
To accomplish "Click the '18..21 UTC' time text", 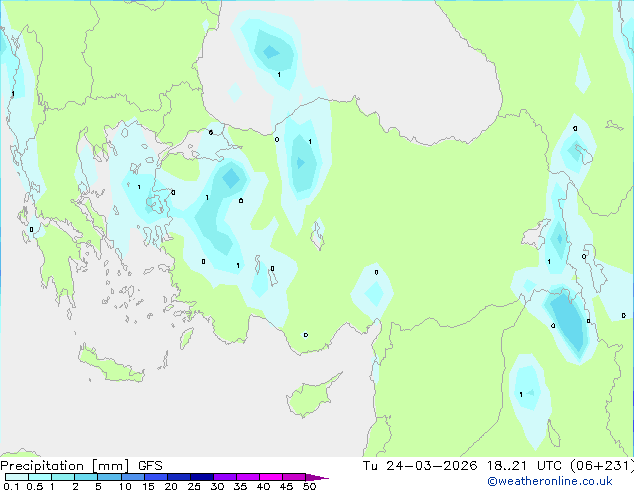I will coord(524,466).
